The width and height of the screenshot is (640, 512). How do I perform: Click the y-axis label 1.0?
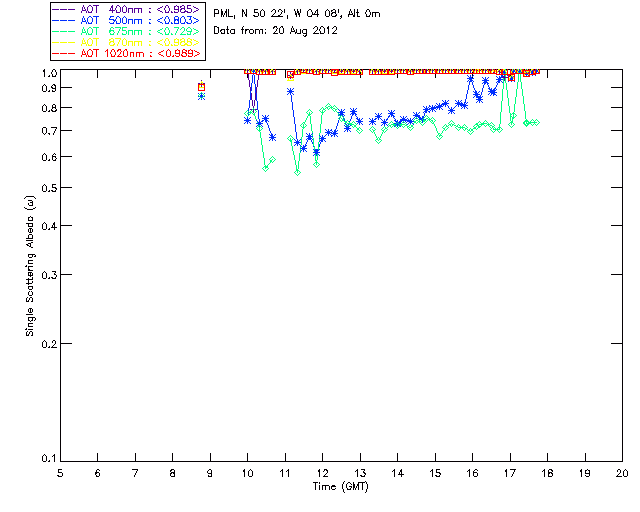(x=49, y=73)
